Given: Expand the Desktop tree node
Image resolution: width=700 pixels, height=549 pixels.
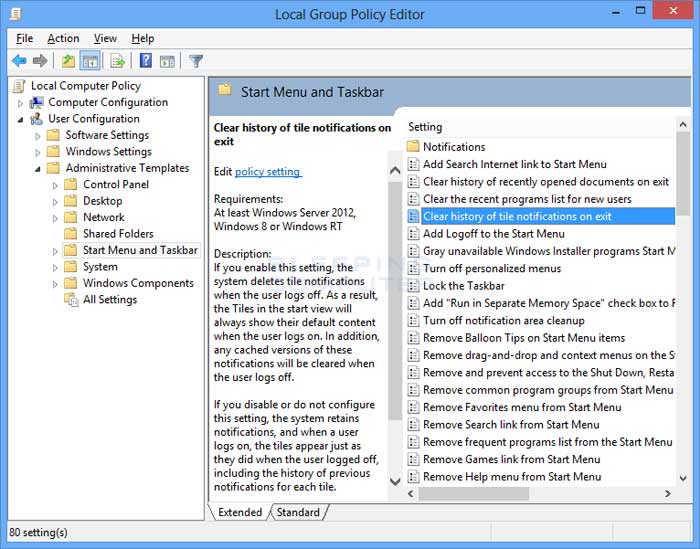Looking at the screenshot, I should pos(55,202).
